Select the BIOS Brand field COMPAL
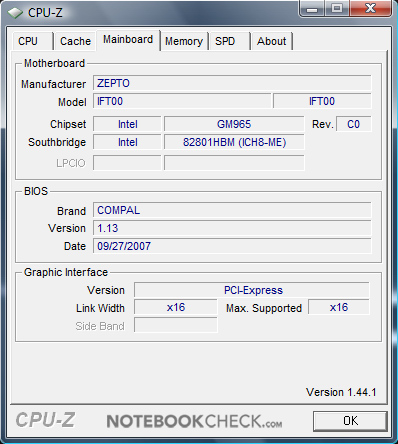Screen dimensions: 398x444 [232, 210]
